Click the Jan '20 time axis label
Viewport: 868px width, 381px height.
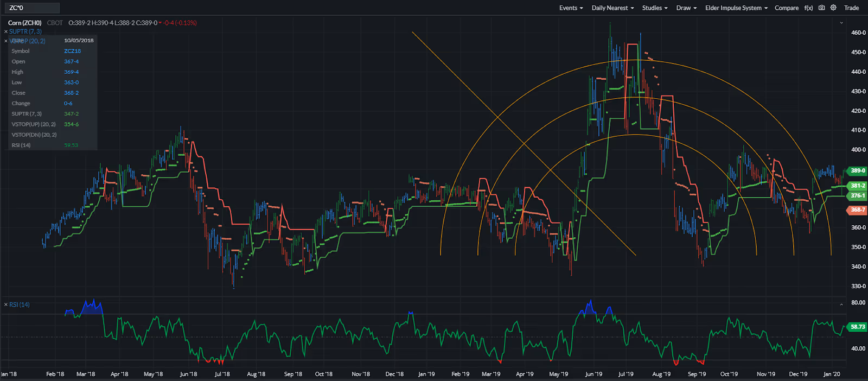click(x=832, y=374)
